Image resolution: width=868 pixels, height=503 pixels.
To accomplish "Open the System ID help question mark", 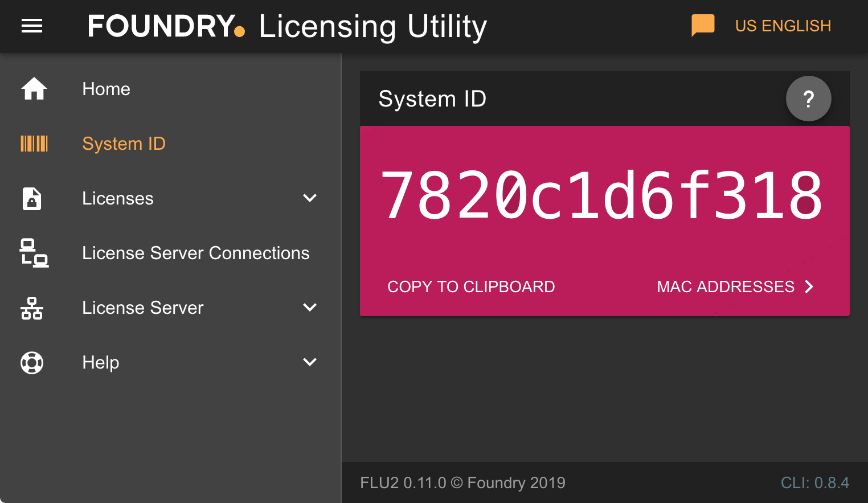I will click(x=808, y=99).
